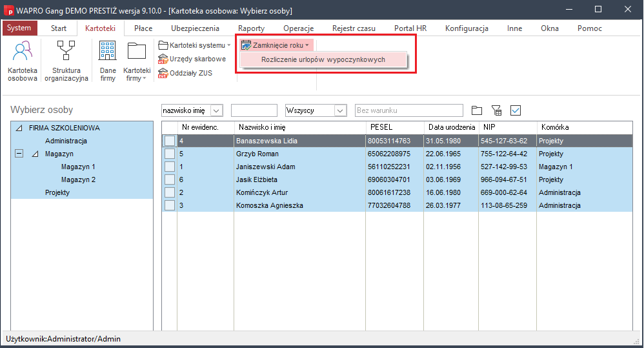Viewport: 644px width, 348px height.
Task: Click the Zamknięcie roku button
Action: (x=276, y=45)
